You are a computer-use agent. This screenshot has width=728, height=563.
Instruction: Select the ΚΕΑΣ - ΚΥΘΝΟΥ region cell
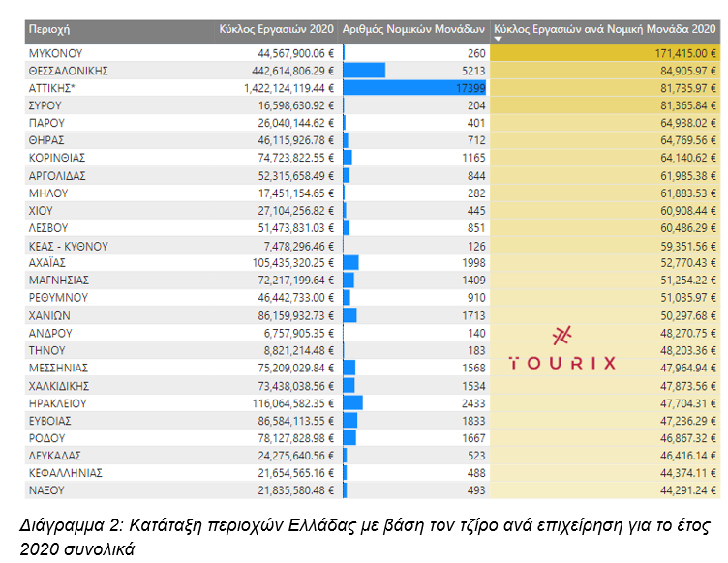click(x=68, y=246)
